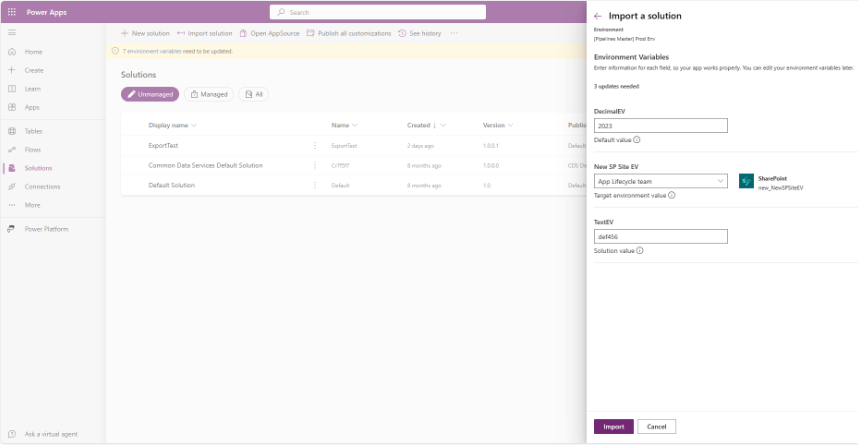Click the Default value info icon

(x=636, y=140)
